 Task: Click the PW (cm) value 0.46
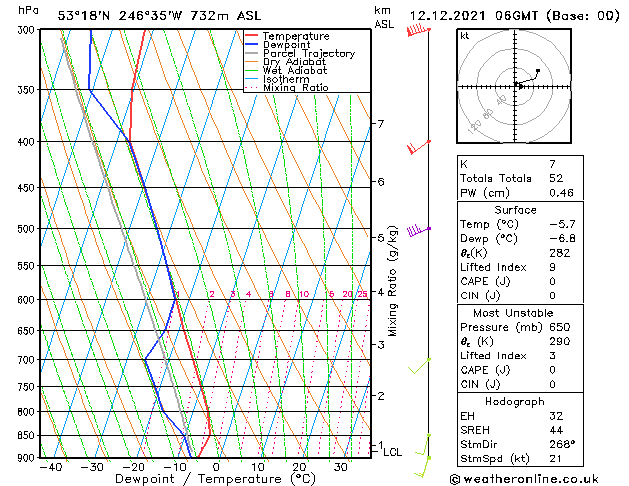[x=561, y=192]
